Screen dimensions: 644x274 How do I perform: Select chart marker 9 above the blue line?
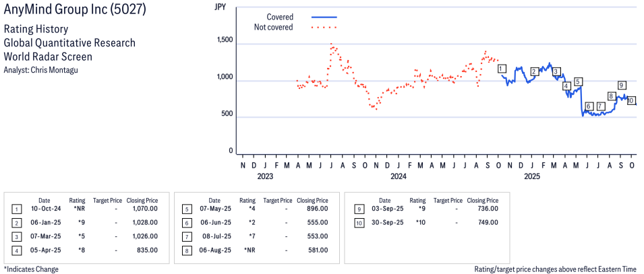(x=621, y=85)
